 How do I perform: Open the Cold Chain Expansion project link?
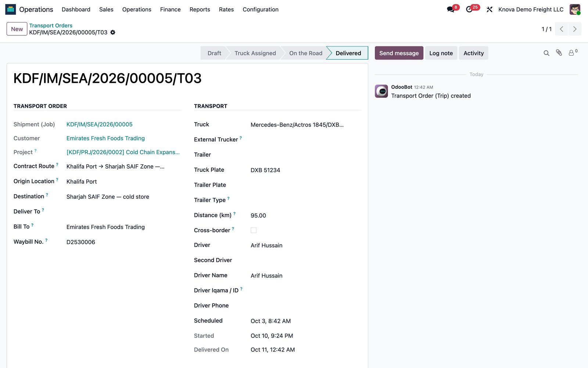[x=123, y=152]
